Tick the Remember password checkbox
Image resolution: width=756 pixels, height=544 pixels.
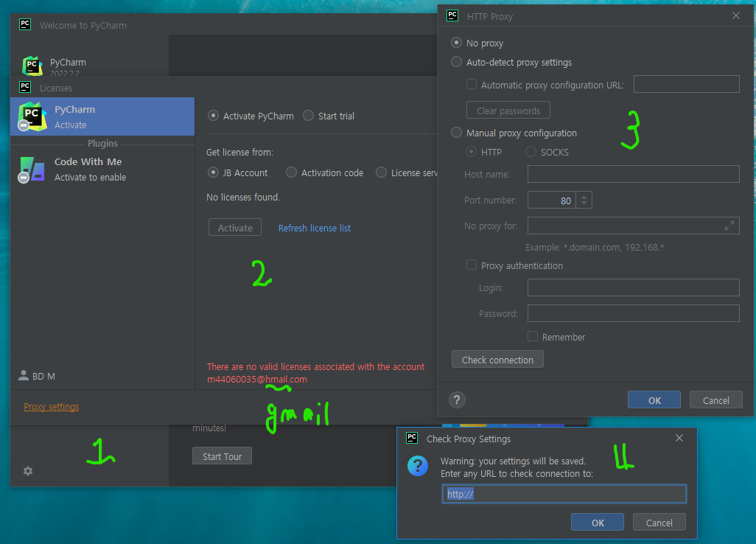click(x=533, y=336)
